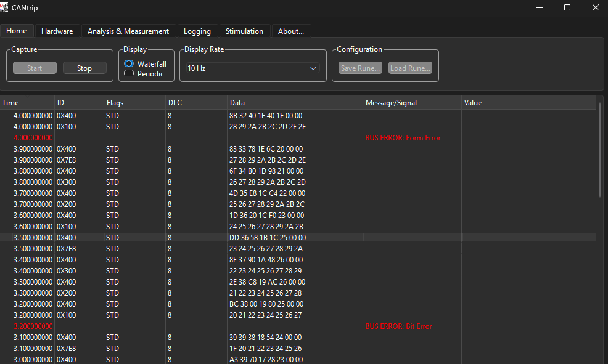Click data cell 39 39 38 18 54 24 00 00
Screen dimensions: 608x364
point(266,338)
